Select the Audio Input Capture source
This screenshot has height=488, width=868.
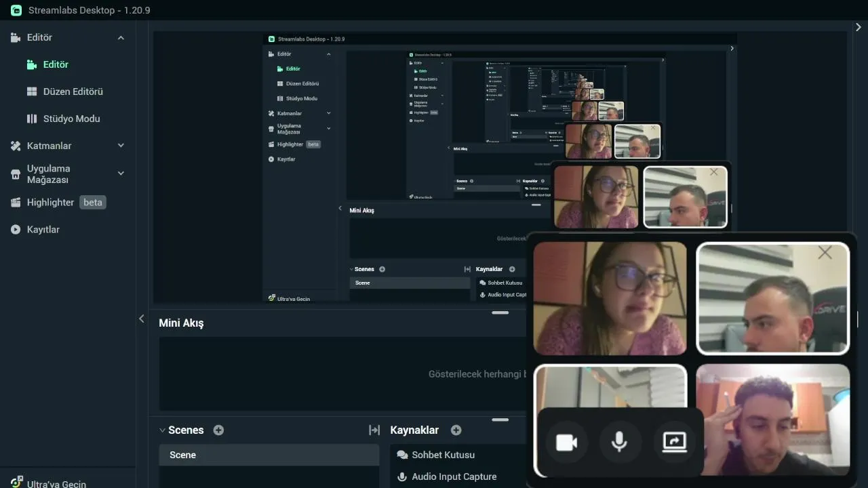[x=454, y=476]
